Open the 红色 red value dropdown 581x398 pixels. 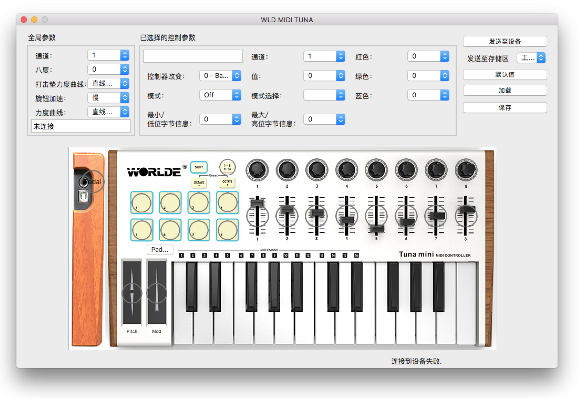(428, 56)
